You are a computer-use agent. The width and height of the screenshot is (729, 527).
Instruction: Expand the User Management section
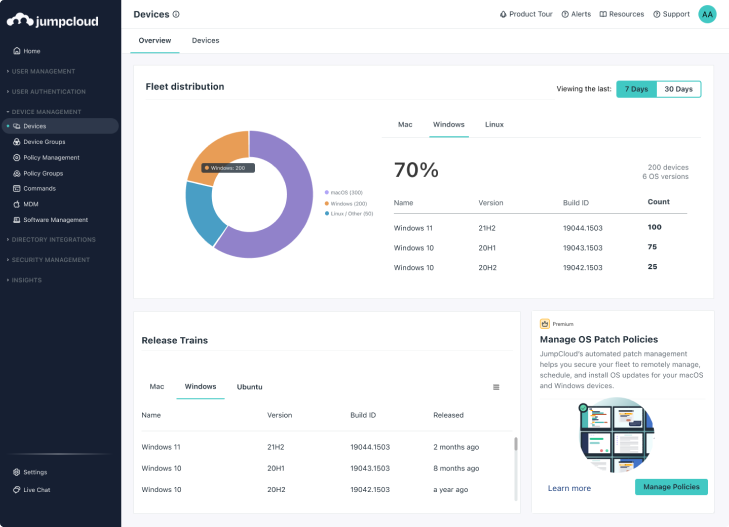coord(43,71)
